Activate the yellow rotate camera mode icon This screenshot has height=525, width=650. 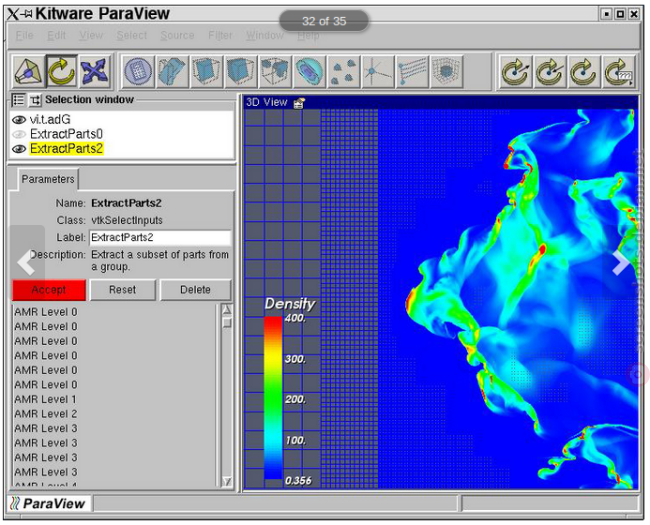pos(61,71)
